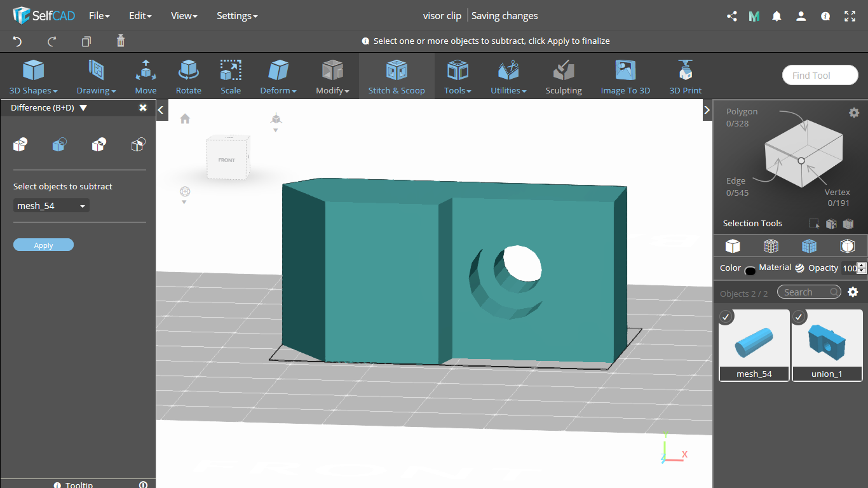Close the Difference (B+D) panel
This screenshot has width=868, height=488.
tap(143, 108)
